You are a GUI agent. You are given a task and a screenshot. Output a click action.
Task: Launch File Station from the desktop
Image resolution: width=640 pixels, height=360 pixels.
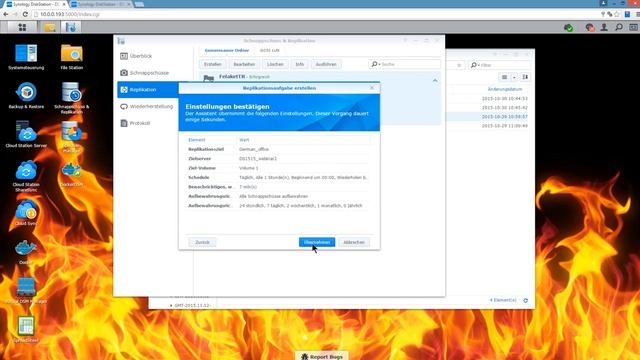point(72,57)
